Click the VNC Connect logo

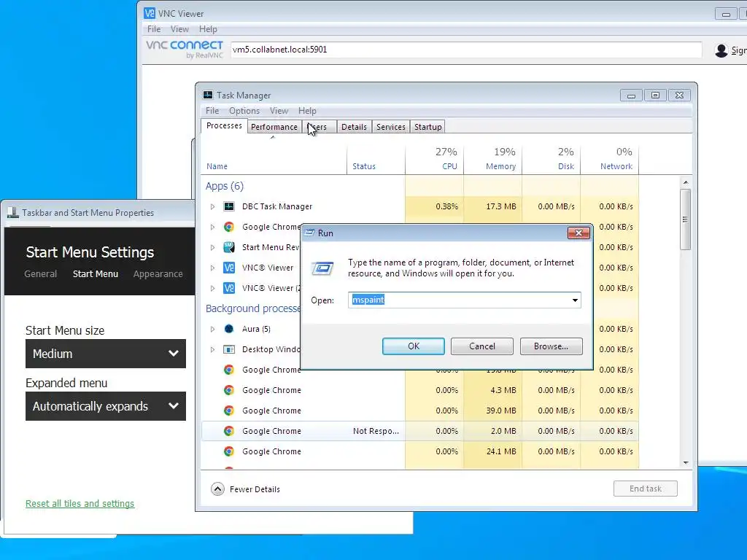[x=185, y=49]
